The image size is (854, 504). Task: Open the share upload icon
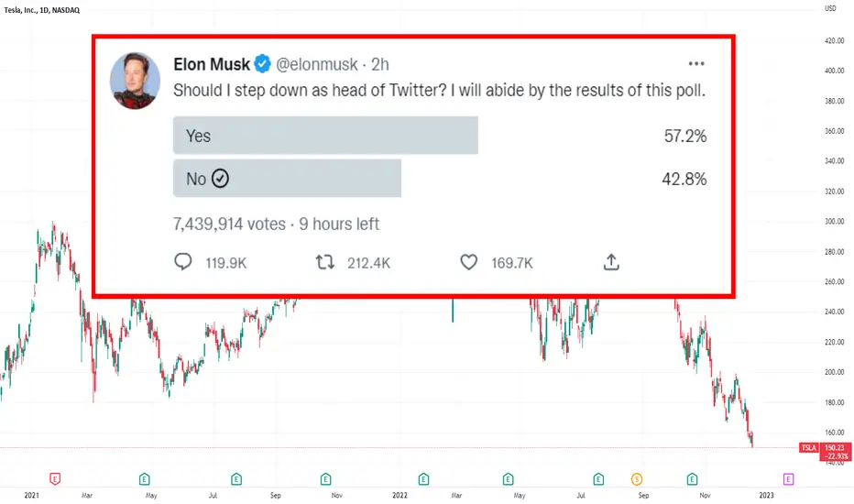pos(611,262)
